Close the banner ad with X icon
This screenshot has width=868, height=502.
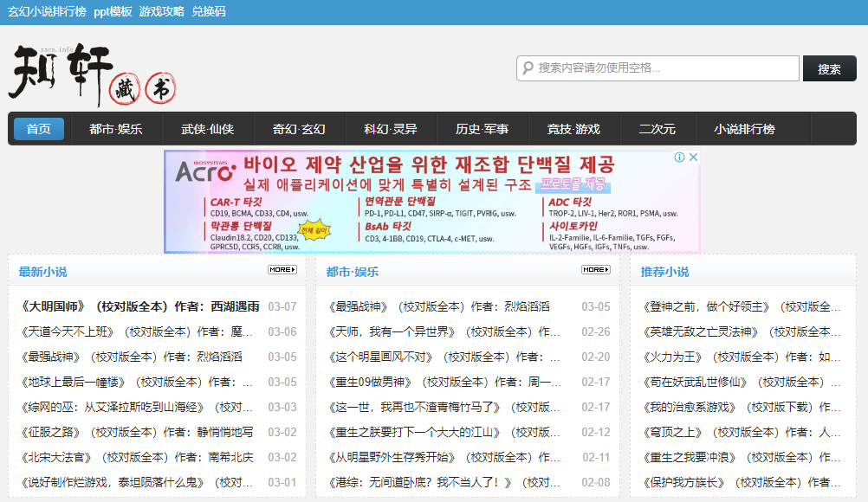point(693,158)
